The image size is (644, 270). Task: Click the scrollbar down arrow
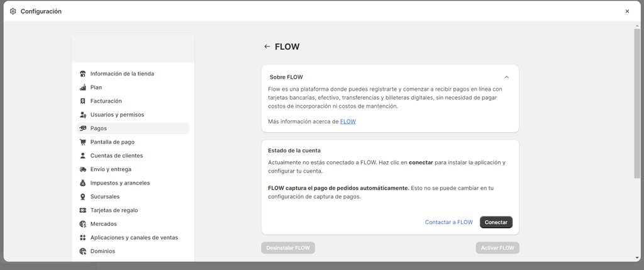pos(636,257)
